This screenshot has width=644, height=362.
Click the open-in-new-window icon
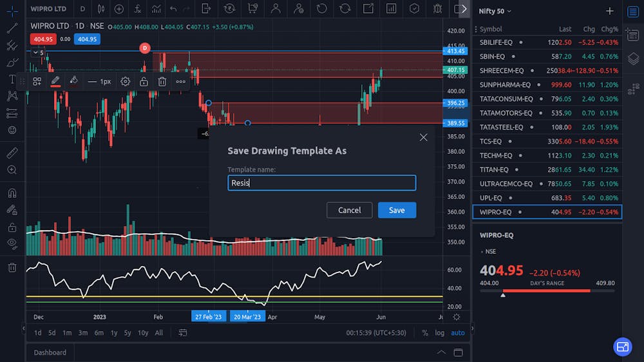[368, 8]
